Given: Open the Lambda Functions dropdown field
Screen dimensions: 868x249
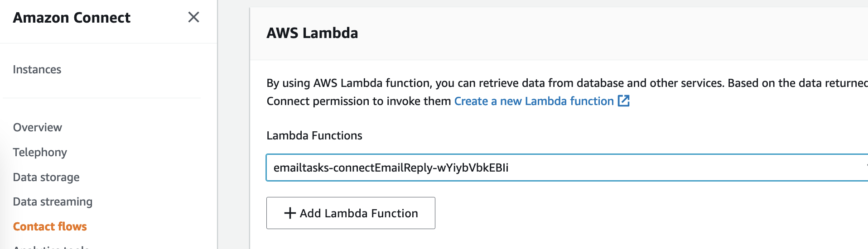Looking at the screenshot, I should [567, 168].
